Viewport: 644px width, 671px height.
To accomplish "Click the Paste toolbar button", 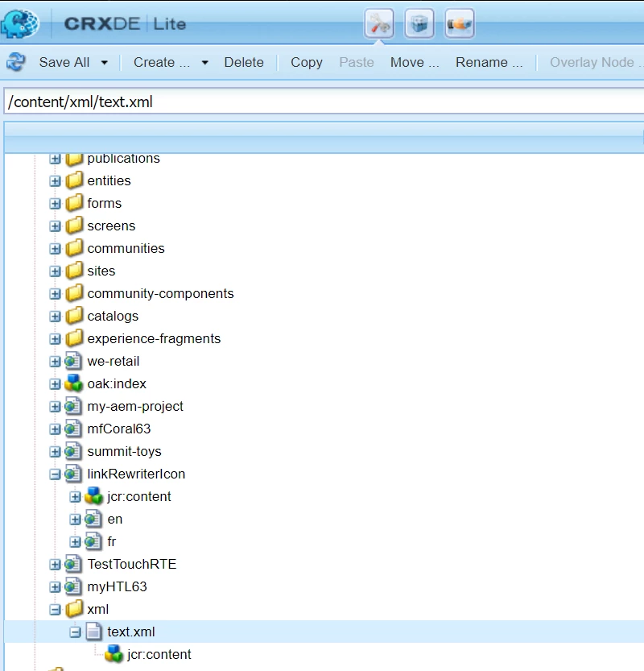I will 356,63.
